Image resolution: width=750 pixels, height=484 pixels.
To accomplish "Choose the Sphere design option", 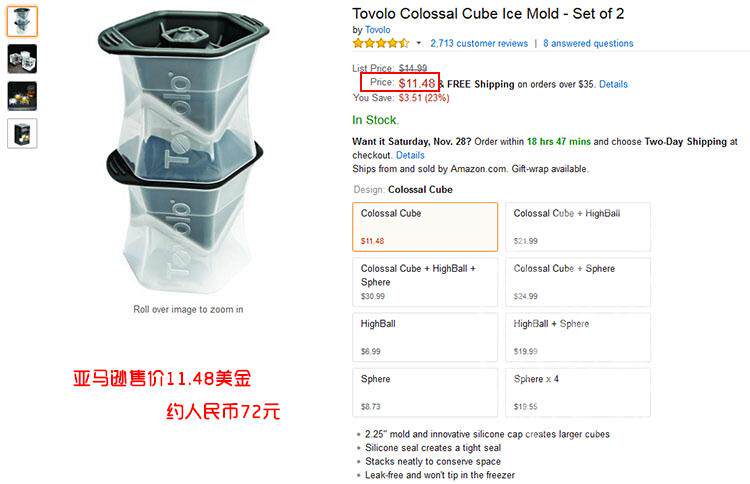I will tap(425, 392).
